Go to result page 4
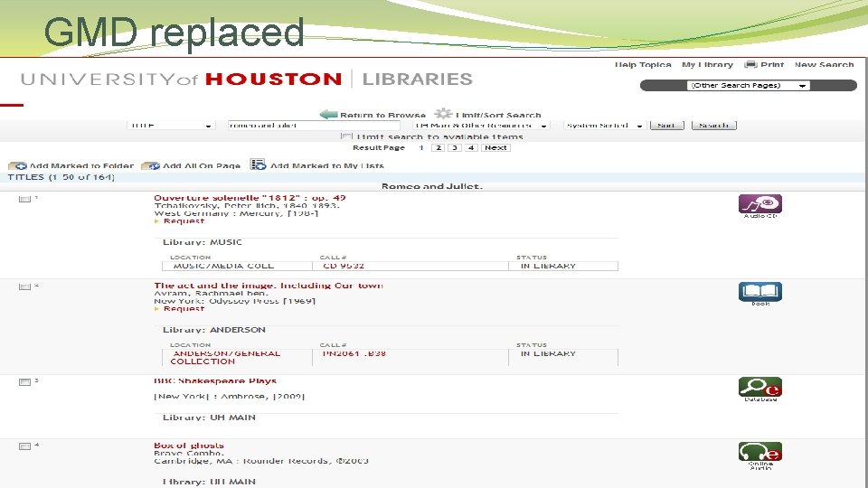The height and width of the screenshot is (488, 868). click(471, 147)
